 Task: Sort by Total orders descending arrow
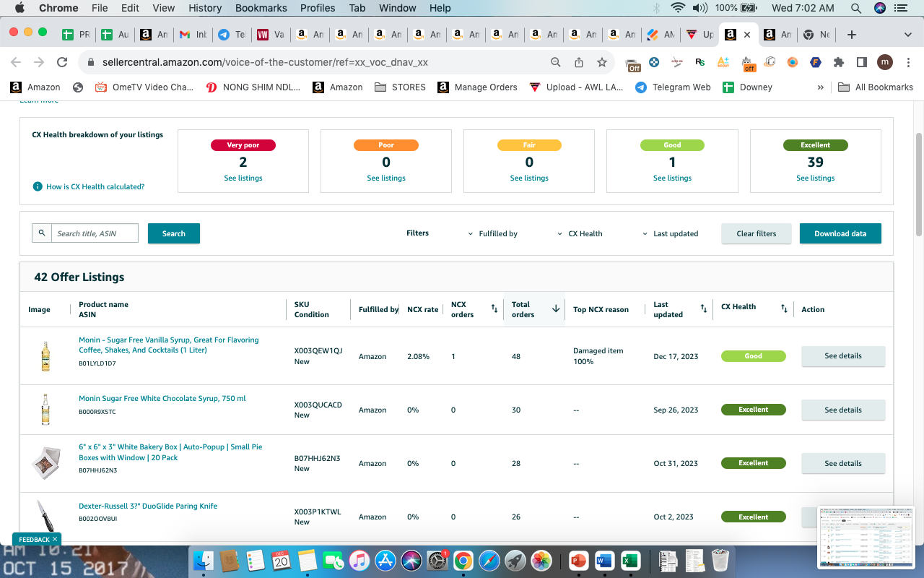point(556,309)
